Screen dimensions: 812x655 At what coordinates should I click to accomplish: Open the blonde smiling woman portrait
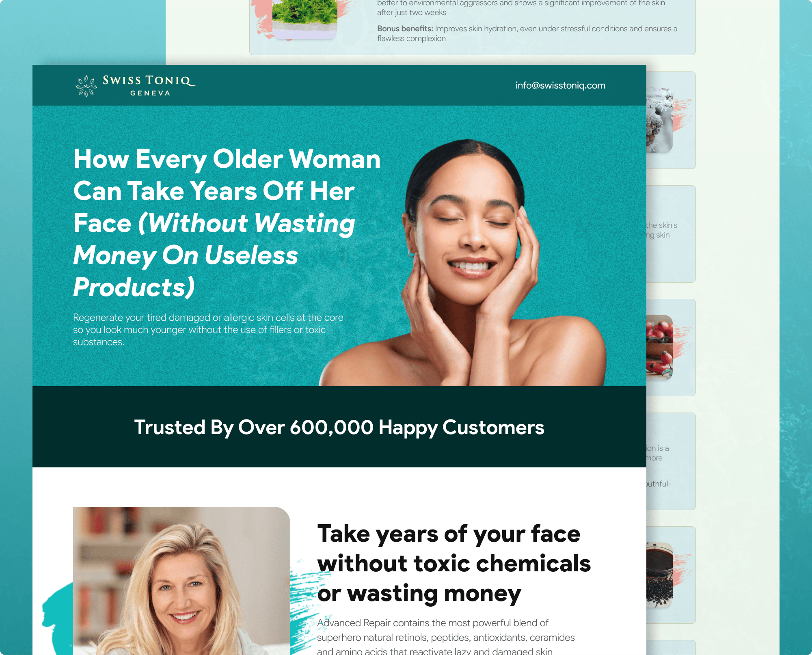click(181, 581)
